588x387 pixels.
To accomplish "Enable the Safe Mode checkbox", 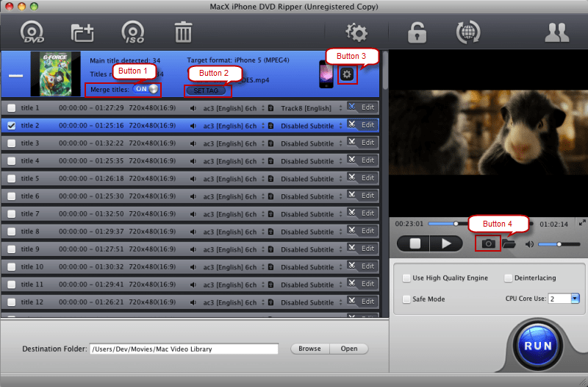I will (x=406, y=299).
